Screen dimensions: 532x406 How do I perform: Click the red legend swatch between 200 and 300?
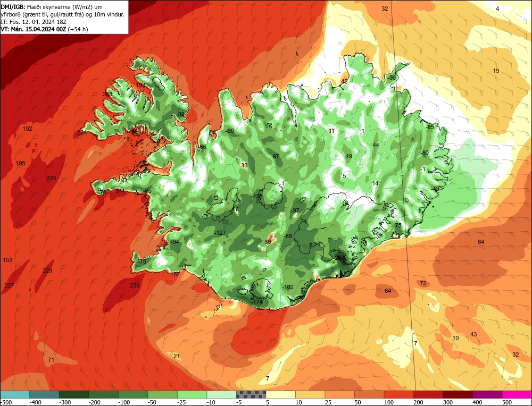point(428,394)
